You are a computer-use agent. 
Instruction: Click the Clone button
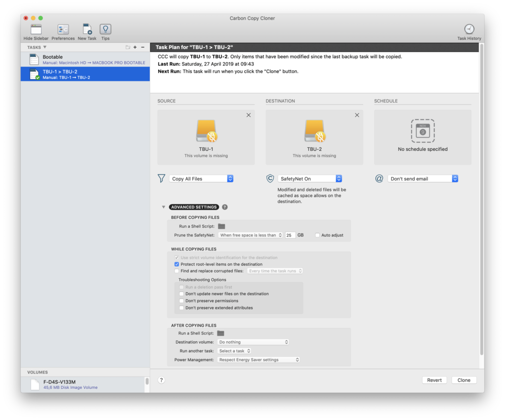[x=464, y=380]
